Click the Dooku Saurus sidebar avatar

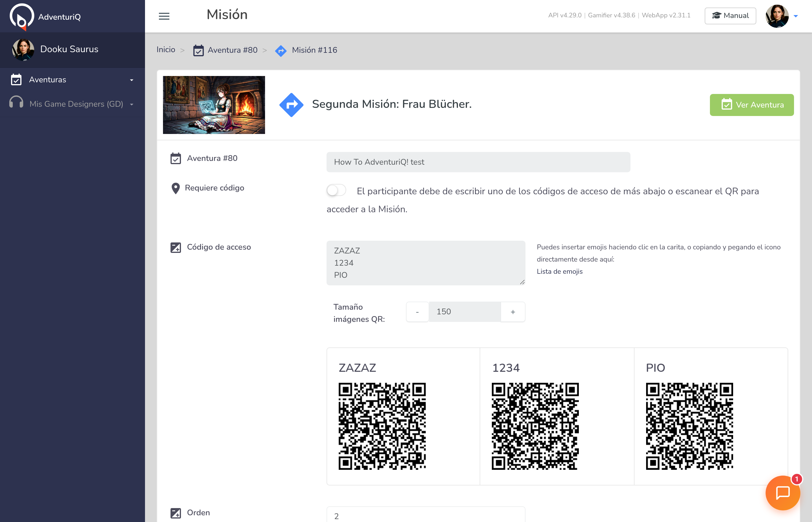pyautogui.click(x=23, y=50)
